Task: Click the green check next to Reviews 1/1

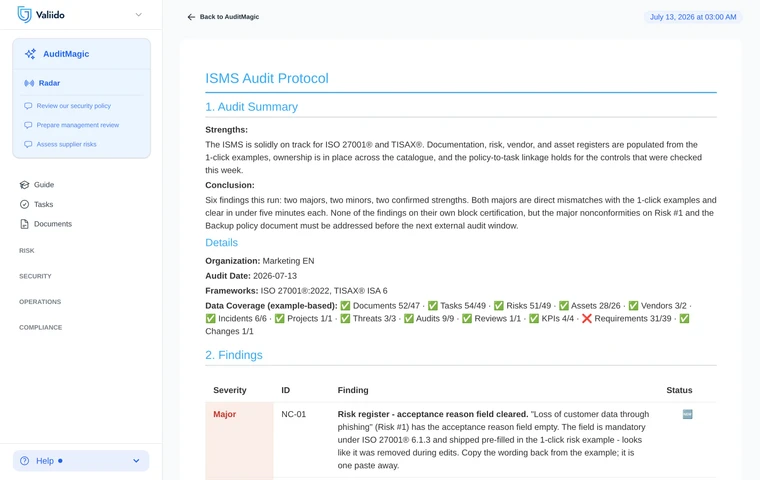Action: coord(467,318)
